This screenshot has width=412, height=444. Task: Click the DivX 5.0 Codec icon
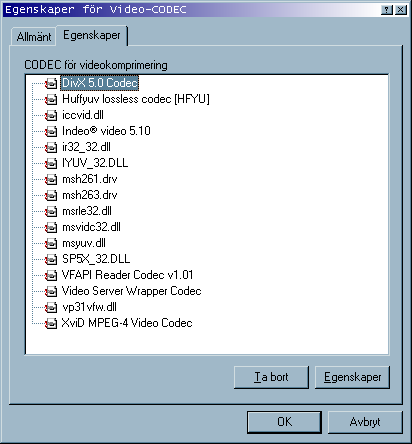[51, 83]
